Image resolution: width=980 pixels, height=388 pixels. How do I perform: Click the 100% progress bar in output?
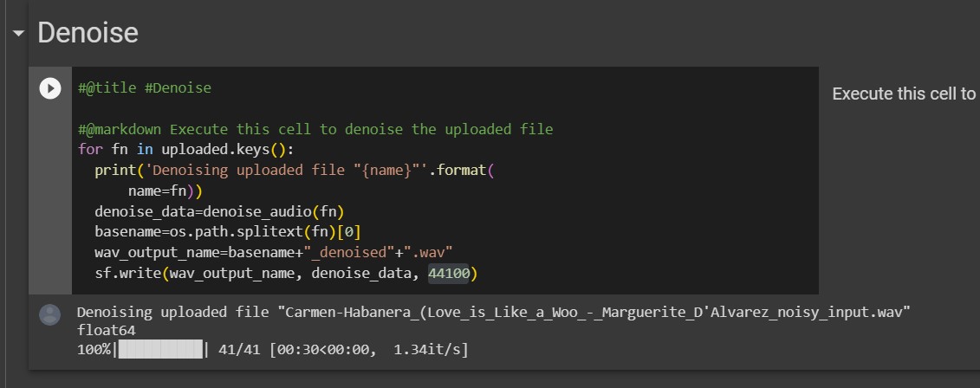(x=160, y=349)
